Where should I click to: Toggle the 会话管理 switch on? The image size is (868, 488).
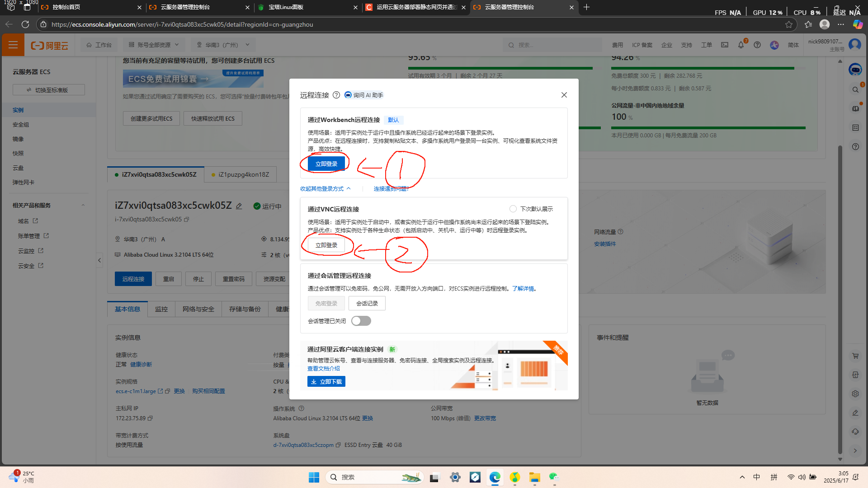click(x=361, y=321)
